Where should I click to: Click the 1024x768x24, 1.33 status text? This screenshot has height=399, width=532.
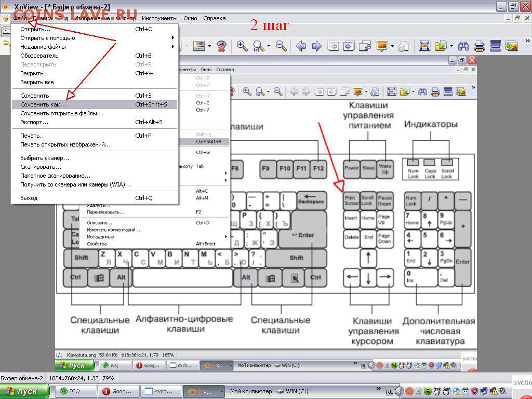pyautogui.click(x=74, y=378)
